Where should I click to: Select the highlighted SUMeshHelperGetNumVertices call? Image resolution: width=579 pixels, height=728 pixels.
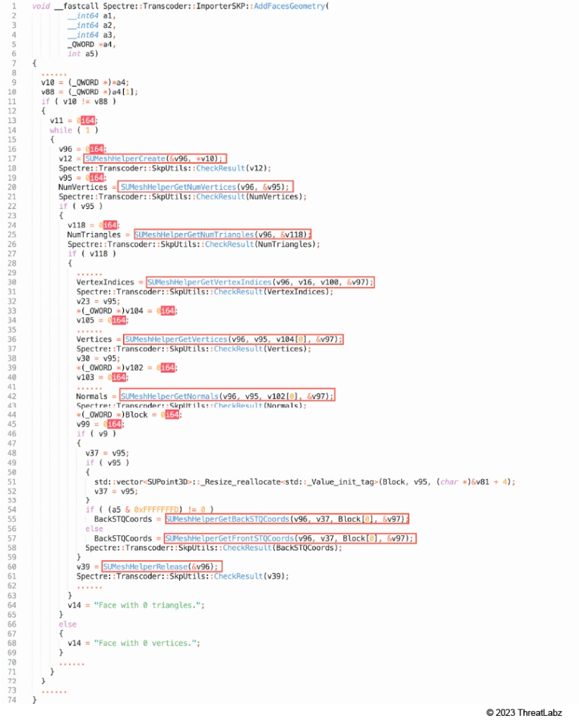click(206, 186)
